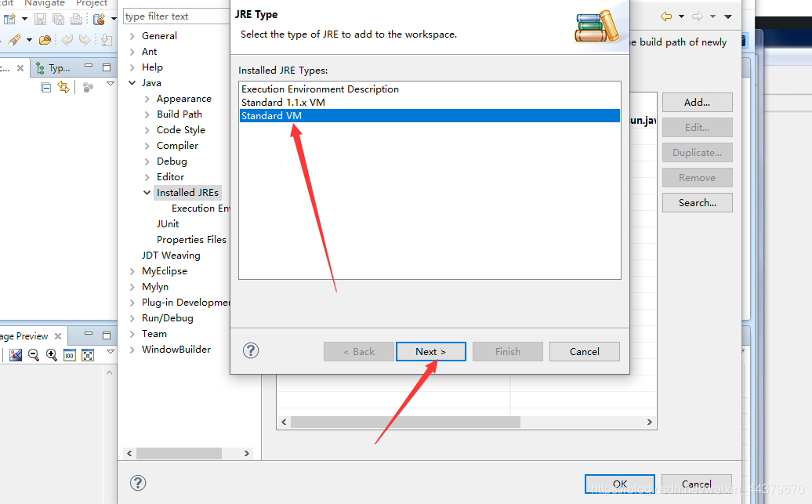
Task: Select Appearance in preferences tree
Action: pyautogui.click(x=184, y=99)
